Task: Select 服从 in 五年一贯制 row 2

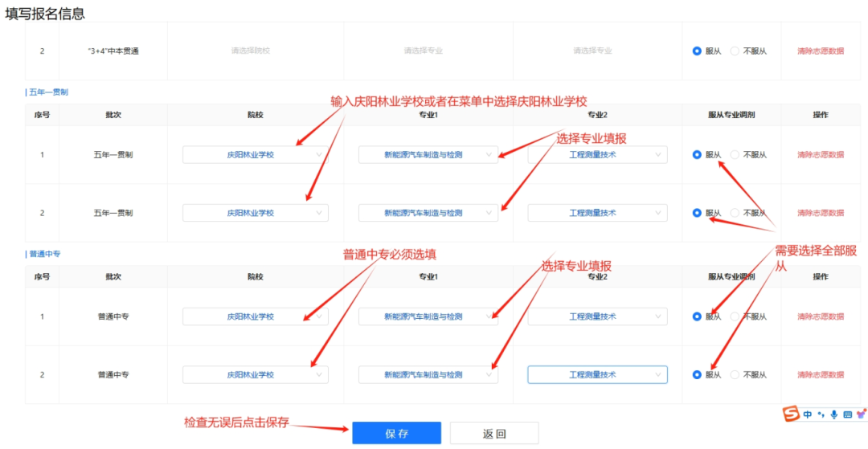Action: (697, 213)
